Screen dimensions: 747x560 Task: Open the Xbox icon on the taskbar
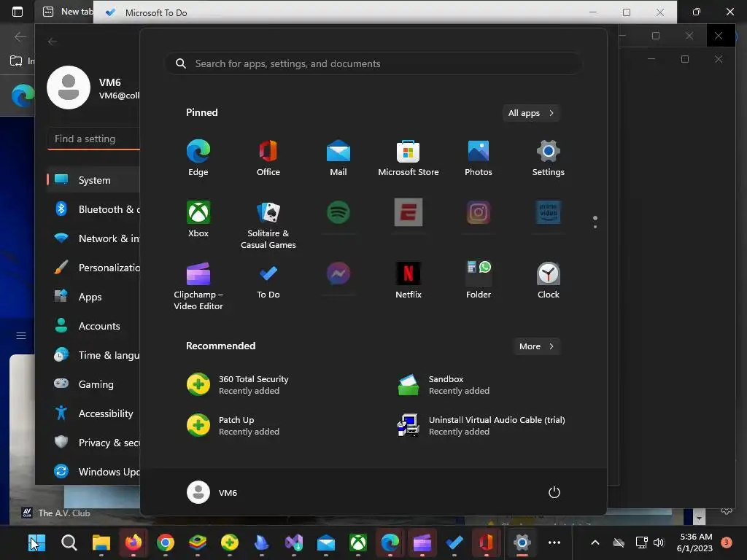pos(357,542)
